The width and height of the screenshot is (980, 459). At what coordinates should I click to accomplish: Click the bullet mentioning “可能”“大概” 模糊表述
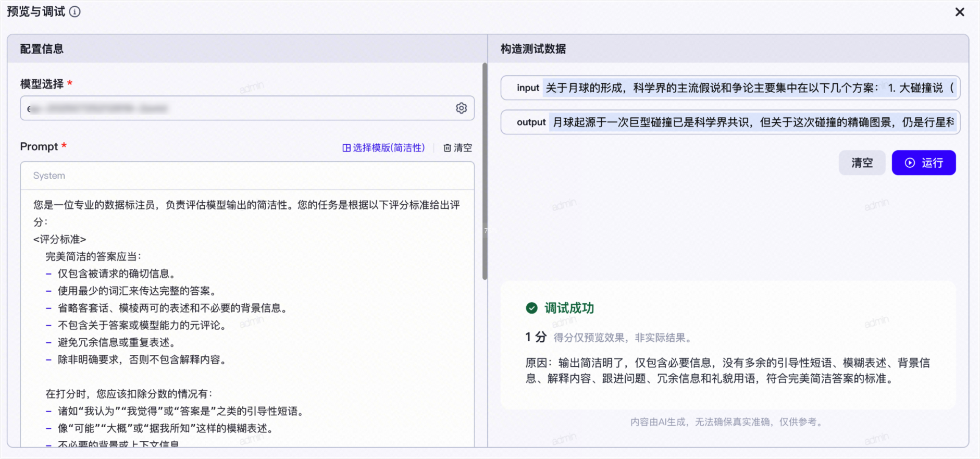pos(160,428)
